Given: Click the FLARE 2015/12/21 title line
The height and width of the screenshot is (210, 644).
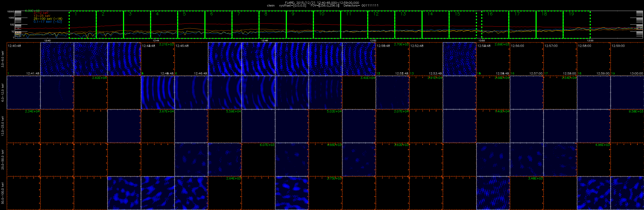Looking at the screenshot, I should tap(322, 3).
